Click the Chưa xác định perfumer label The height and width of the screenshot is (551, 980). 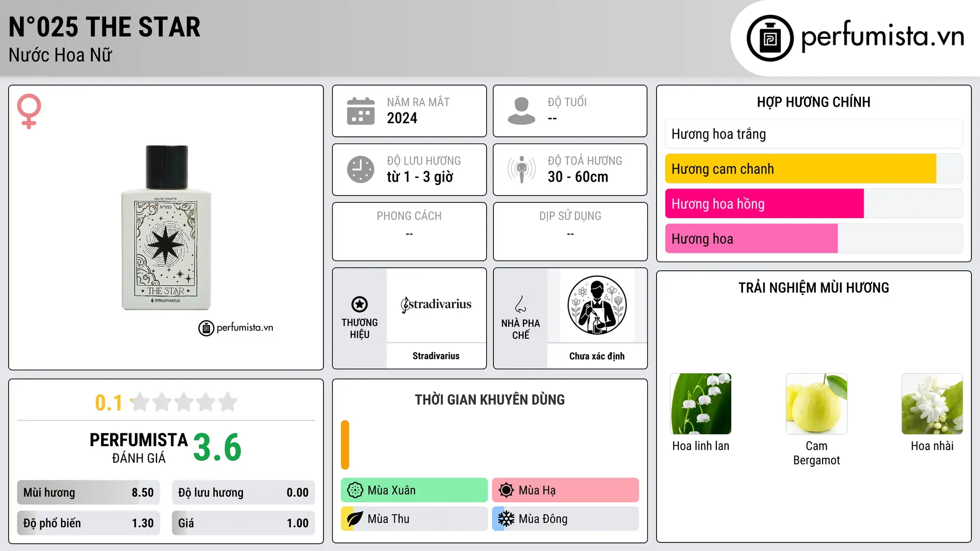pos(597,356)
